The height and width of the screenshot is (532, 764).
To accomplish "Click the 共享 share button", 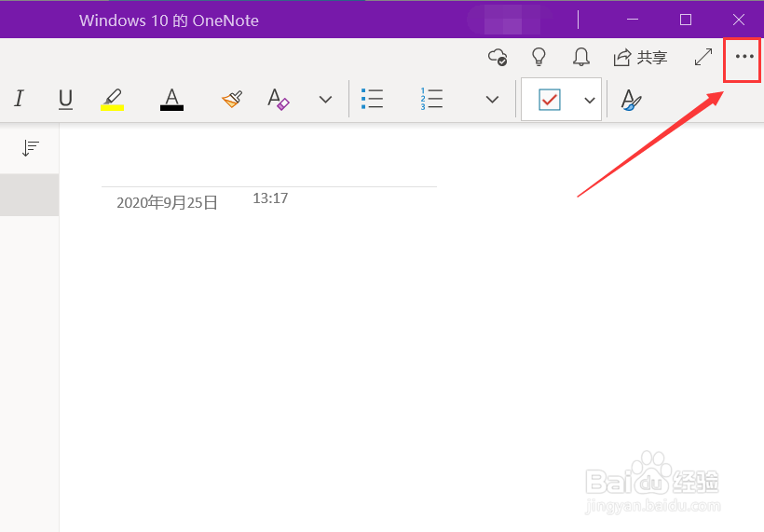I will 640,58.
